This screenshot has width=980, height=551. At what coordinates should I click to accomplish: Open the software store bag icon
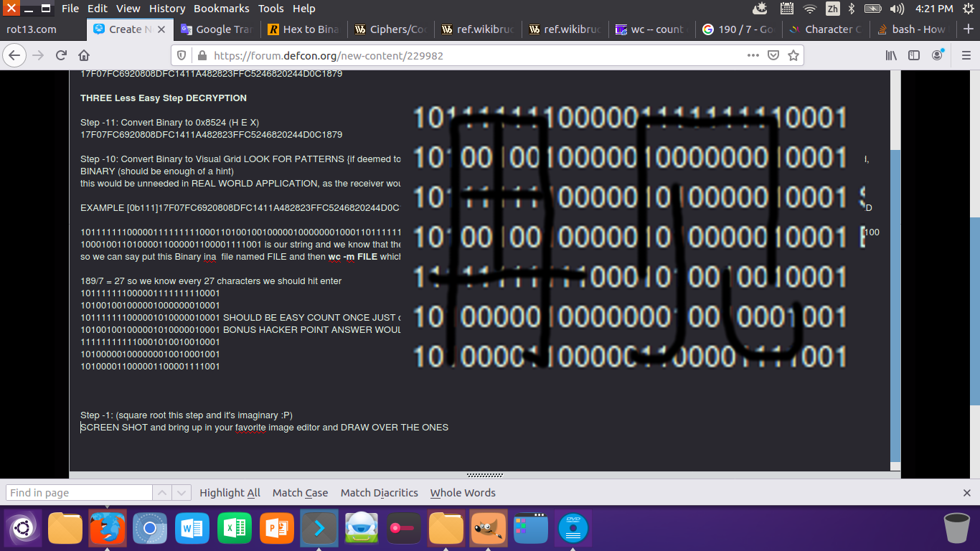(x=362, y=529)
